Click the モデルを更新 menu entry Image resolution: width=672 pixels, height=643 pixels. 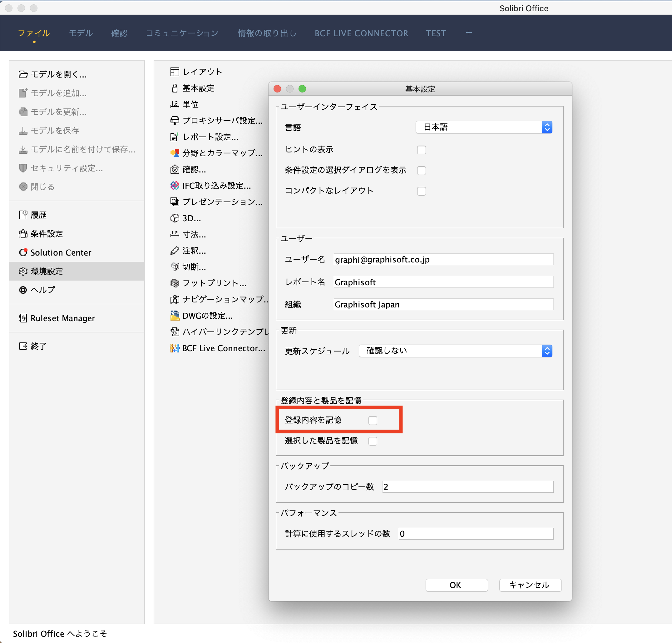click(77, 112)
